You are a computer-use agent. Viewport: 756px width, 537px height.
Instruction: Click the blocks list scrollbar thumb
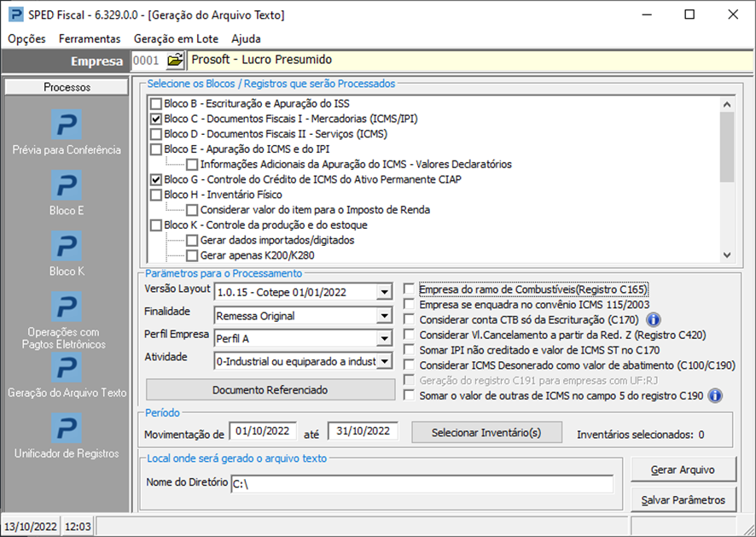[x=727, y=147]
